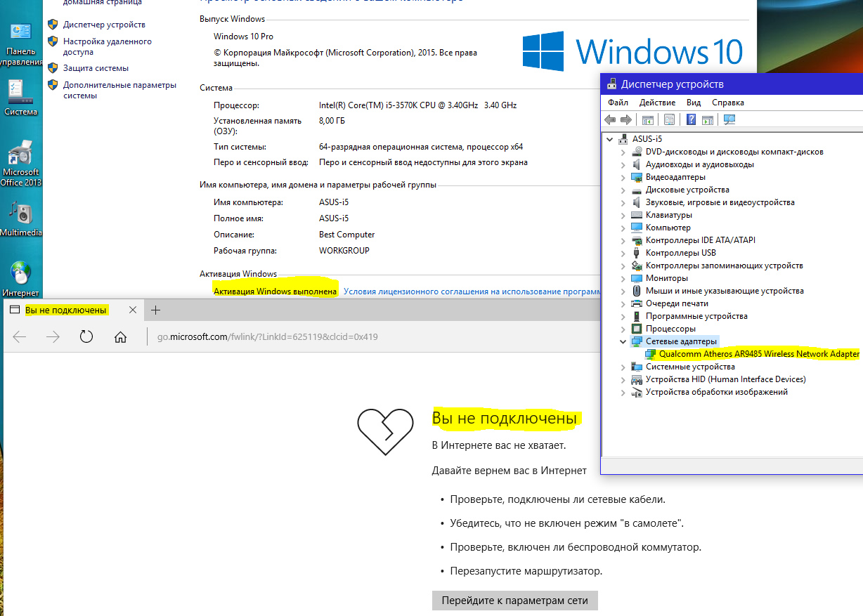Open the Файл menu
863x616 pixels.
tap(618, 103)
